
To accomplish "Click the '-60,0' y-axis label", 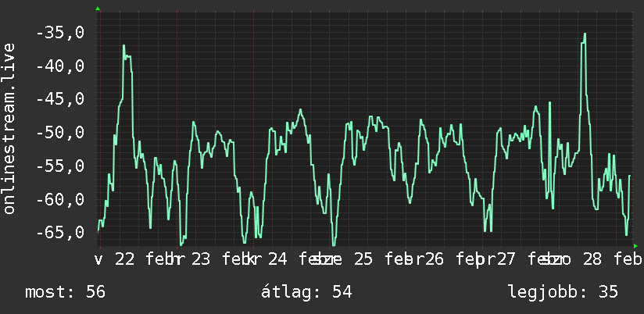I will [x=60, y=199].
